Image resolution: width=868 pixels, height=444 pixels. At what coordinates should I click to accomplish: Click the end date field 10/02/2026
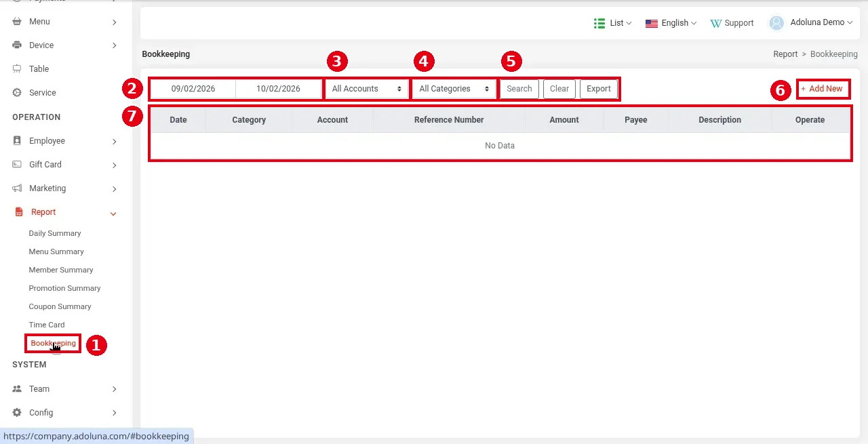[x=278, y=89]
